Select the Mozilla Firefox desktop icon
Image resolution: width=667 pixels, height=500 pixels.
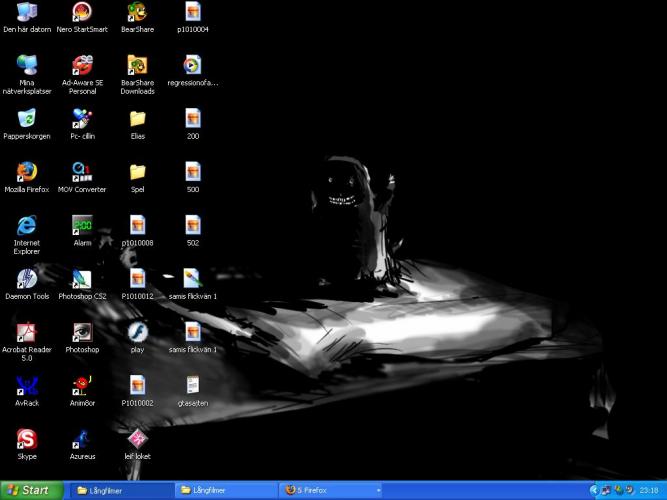point(27,171)
